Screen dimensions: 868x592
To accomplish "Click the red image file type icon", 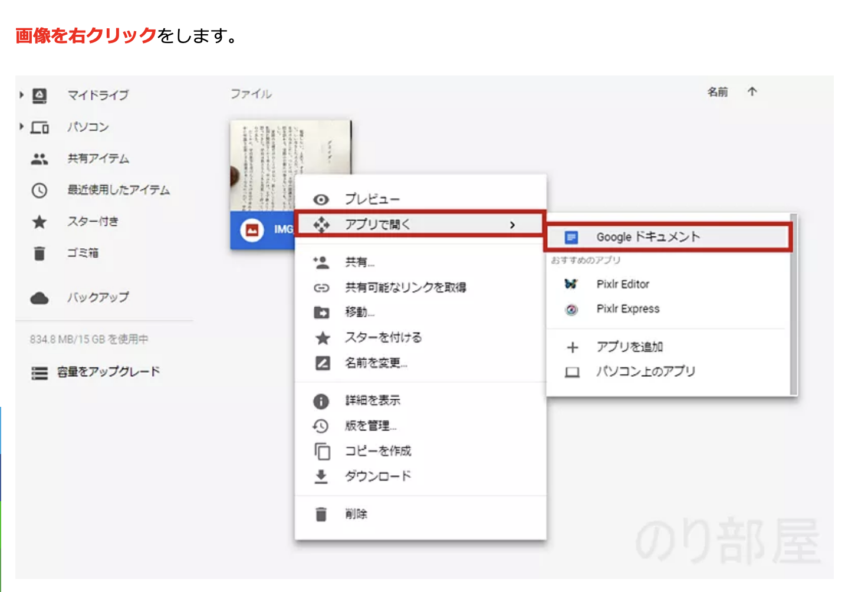I will pos(252,230).
